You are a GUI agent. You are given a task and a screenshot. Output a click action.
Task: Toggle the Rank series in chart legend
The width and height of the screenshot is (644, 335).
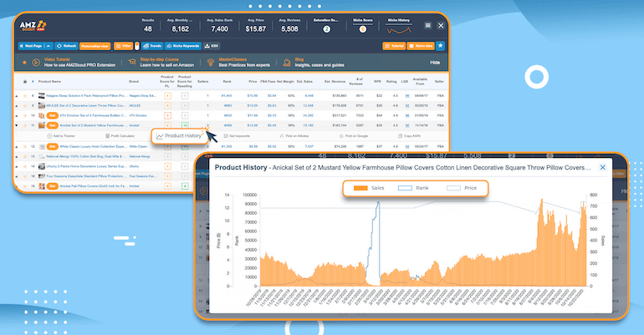[413, 188]
